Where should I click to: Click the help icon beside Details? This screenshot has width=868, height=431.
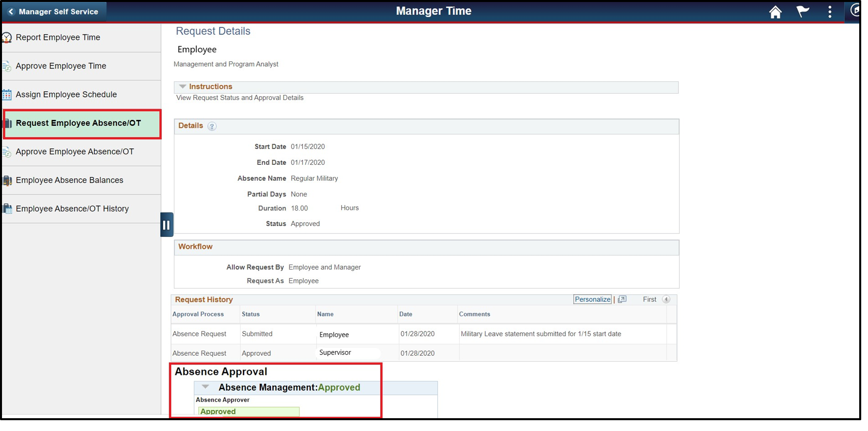tap(212, 126)
